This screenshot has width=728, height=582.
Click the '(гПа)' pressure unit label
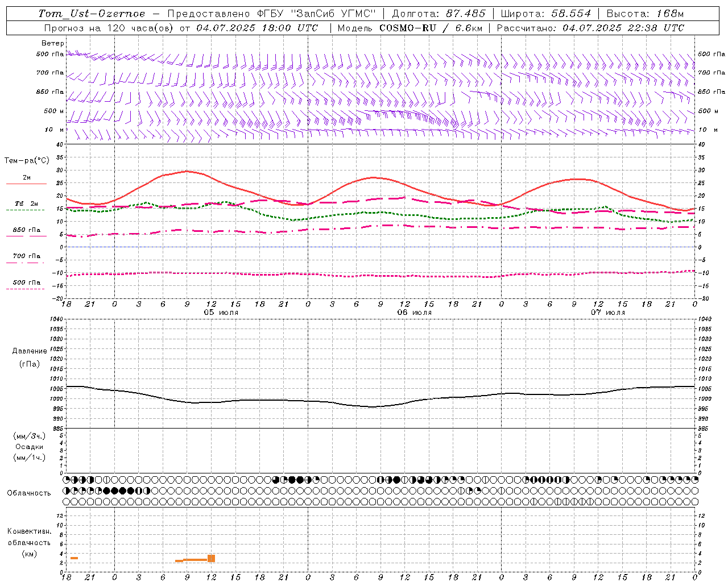click(x=30, y=364)
